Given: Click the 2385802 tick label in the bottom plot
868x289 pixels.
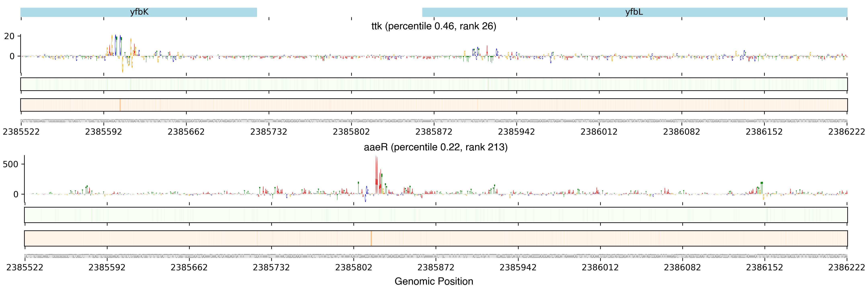Looking at the screenshot, I should pyautogui.click(x=353, y=268).
